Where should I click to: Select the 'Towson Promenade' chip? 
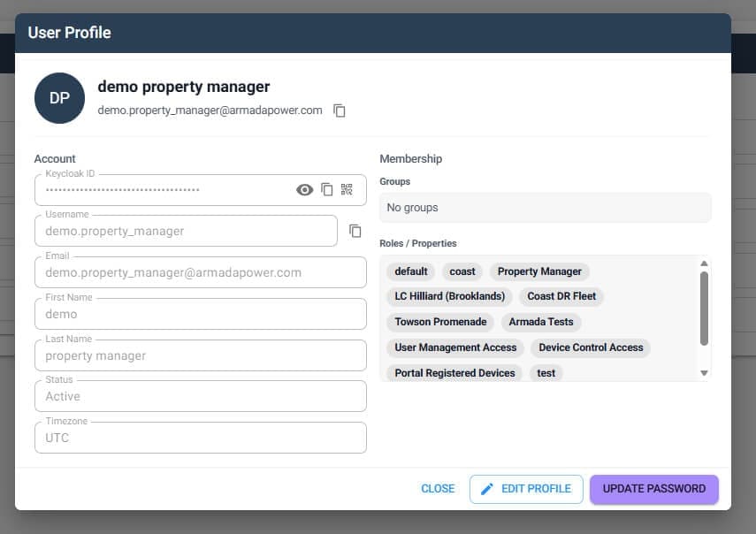(x=440, y=322)
